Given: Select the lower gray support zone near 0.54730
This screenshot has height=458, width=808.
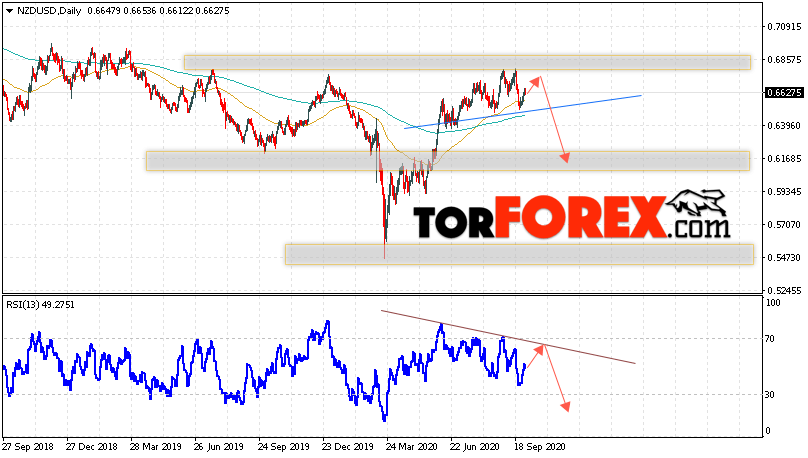Looking at the screenshot, I should tap(519, 255).
